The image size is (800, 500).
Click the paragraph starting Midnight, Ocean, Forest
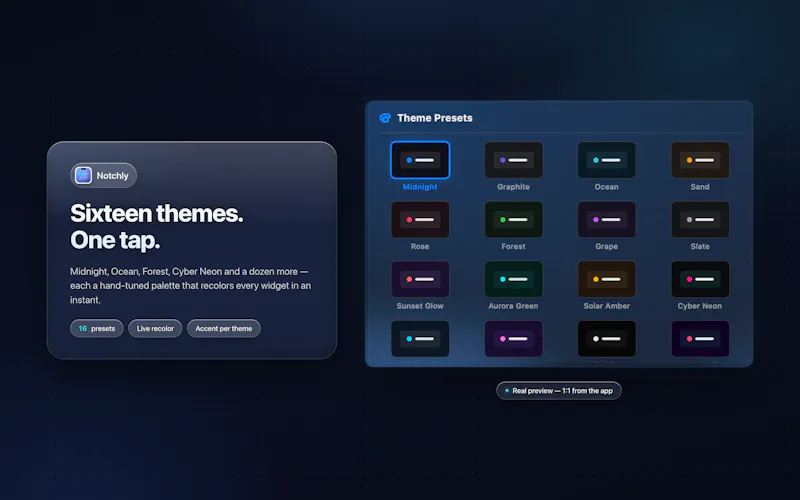coord(190,286)
